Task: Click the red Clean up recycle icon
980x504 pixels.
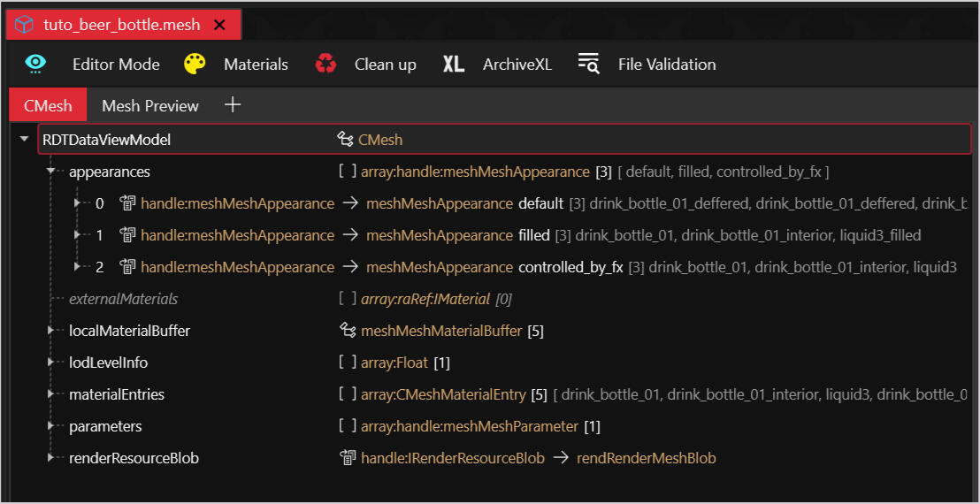Action: (325, 64)
